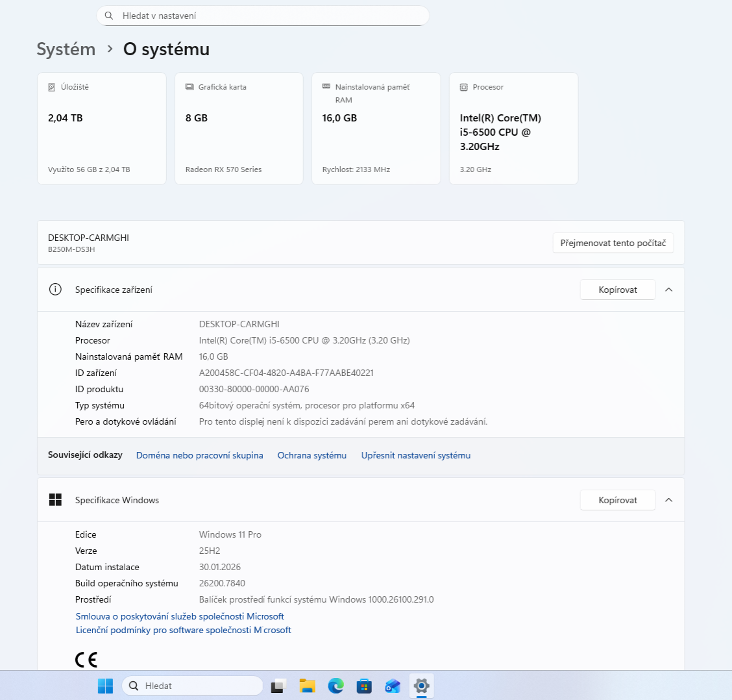Launch Microsoft Edge from the taskbar
This screenshot has width=732, height=700.
(335, 686)
